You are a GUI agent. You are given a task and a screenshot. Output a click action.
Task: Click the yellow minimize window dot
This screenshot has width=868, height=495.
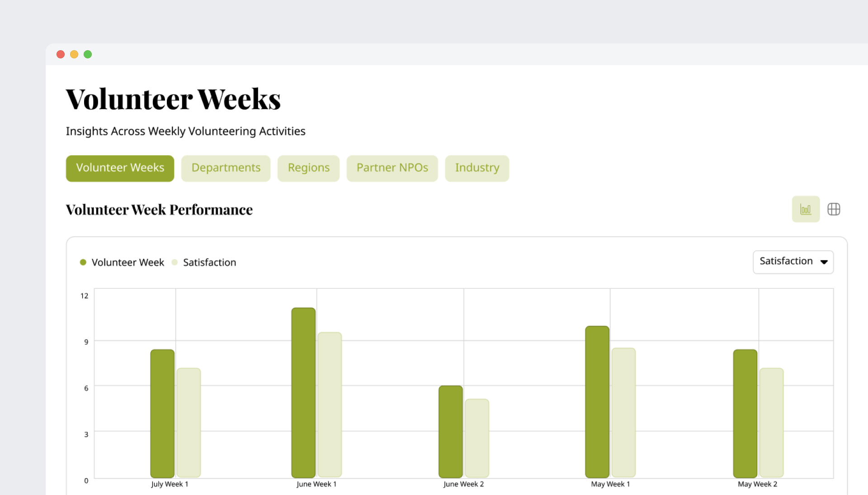coord(74,54)
